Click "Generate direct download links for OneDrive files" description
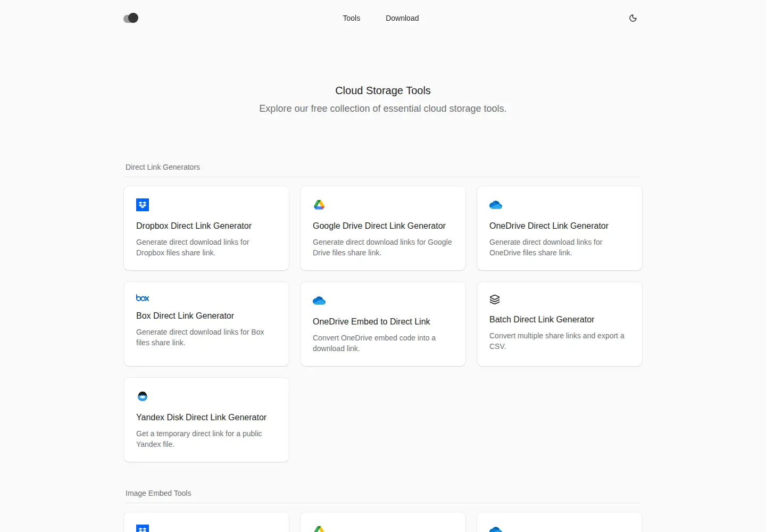The height and width of the screenshot is (532, 766). coord(546,247)
